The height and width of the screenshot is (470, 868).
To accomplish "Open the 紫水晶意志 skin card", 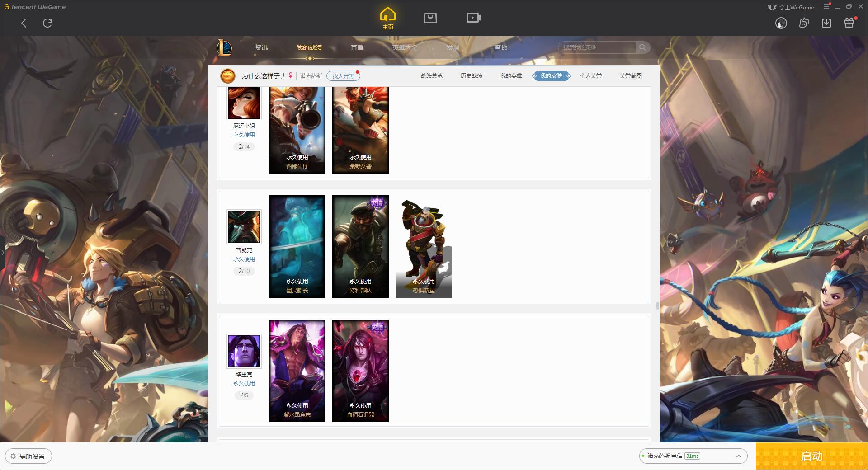I will tap(297, 371).
